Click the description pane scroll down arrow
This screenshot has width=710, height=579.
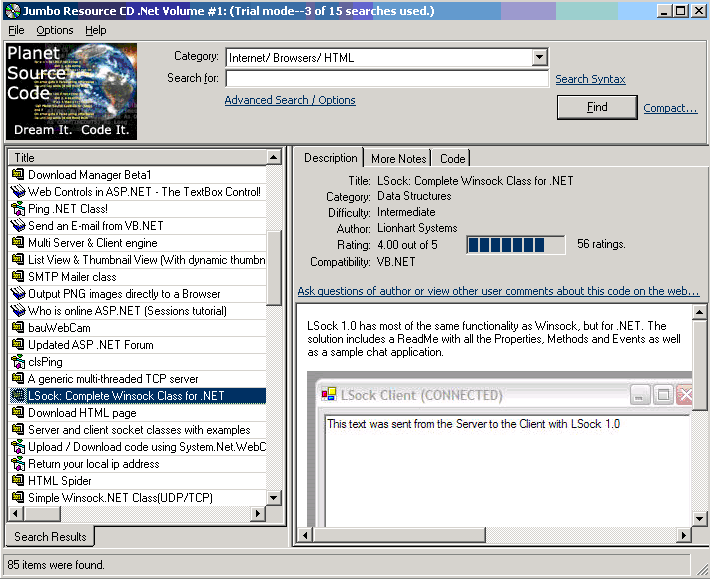pyautogui.click(x=699, y=519)
